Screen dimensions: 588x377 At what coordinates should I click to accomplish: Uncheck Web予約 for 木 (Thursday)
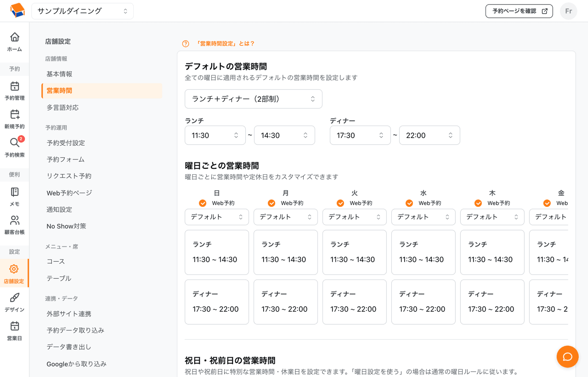click(478, 203)
